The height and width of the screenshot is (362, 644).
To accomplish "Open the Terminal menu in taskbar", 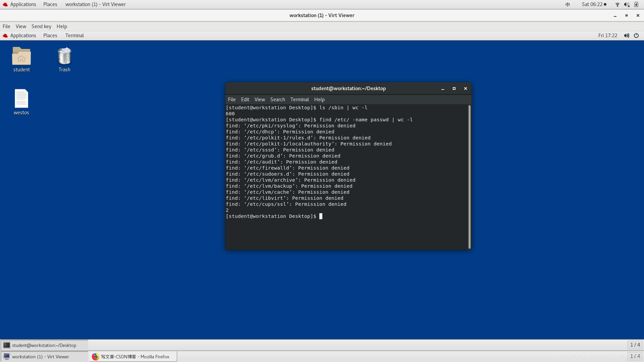I will (x=74, y=35).
